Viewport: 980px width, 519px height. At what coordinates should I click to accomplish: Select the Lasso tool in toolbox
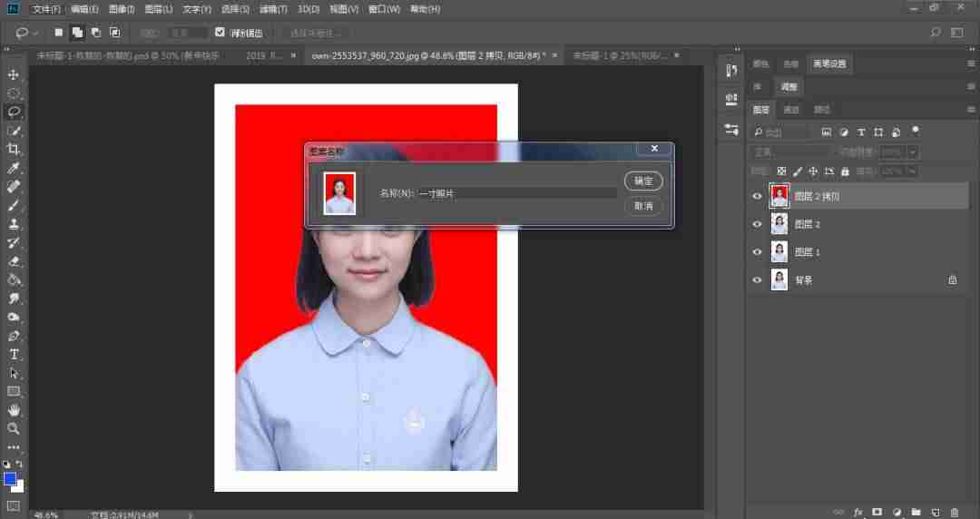pyautogui.click(x=13, y=112)
